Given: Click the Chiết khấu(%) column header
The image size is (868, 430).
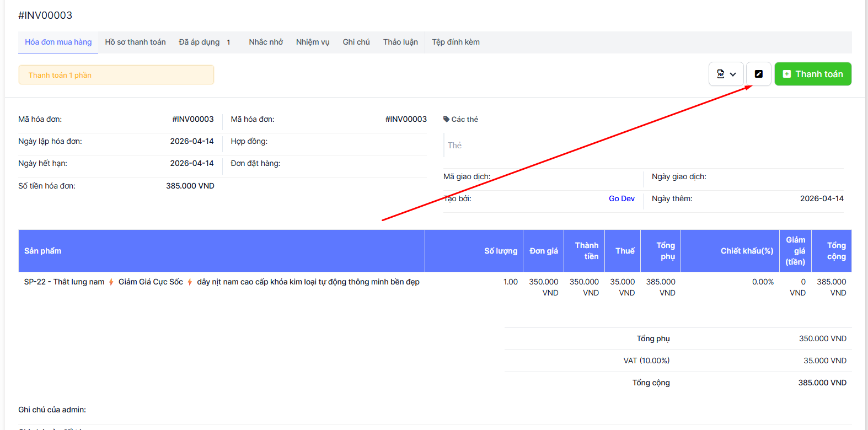Looking at the screenshot, I should click(x=747, y=251).
